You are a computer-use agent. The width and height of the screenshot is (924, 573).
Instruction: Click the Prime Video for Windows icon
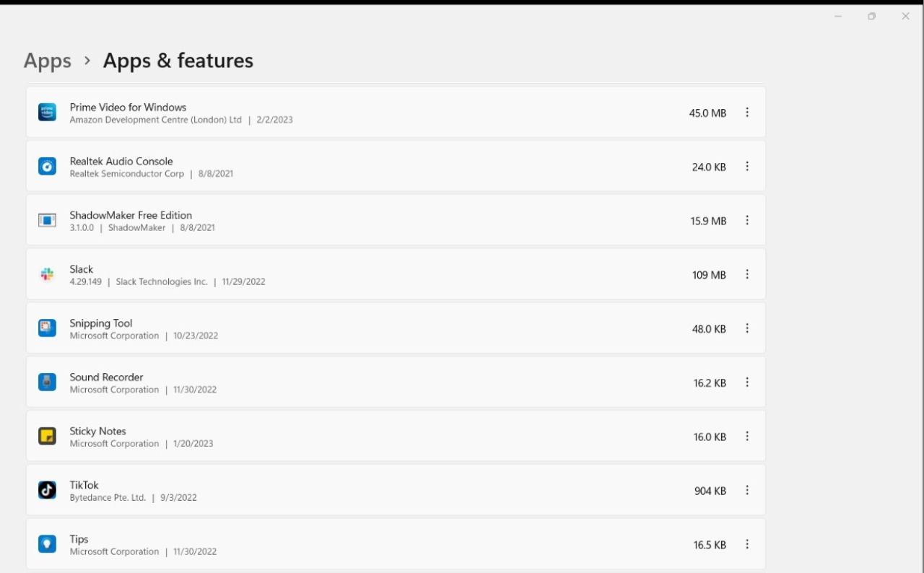pyautogui.click(x=47, y=113)
